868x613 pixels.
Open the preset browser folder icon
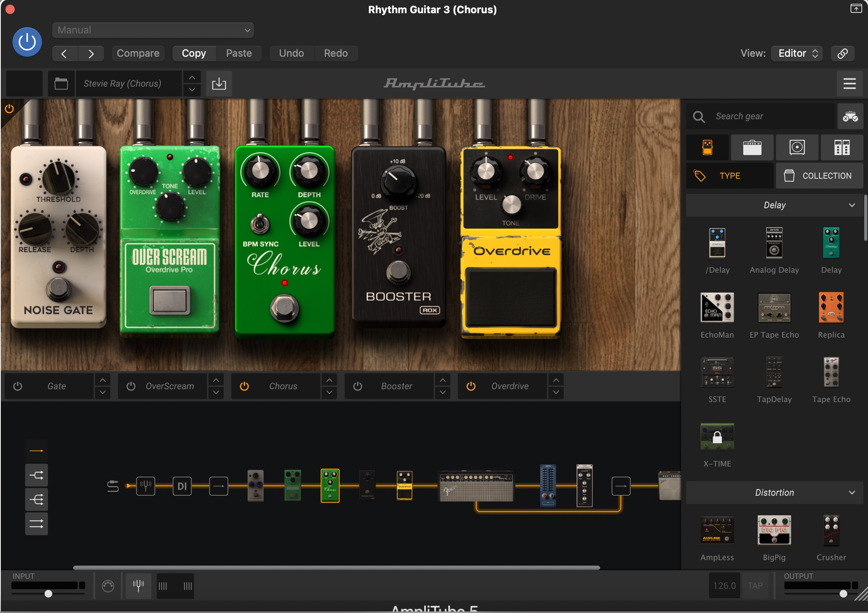pyautogui.click(x=61, y=84)
